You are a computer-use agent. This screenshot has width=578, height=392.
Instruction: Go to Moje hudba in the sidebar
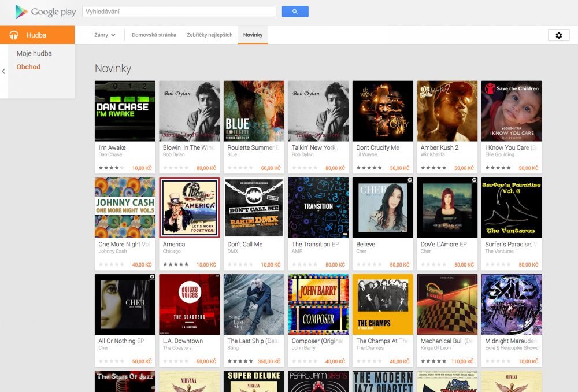coord(35,53)
